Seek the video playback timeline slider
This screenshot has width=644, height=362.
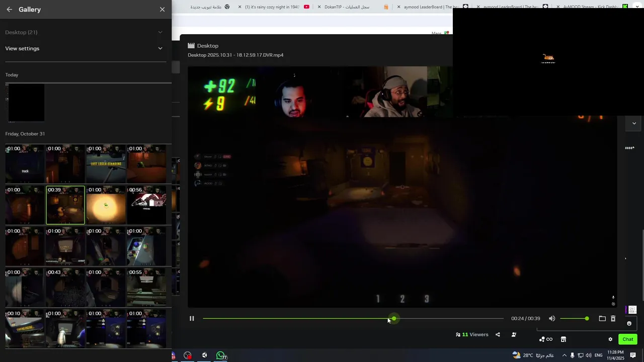pos(353,318)
